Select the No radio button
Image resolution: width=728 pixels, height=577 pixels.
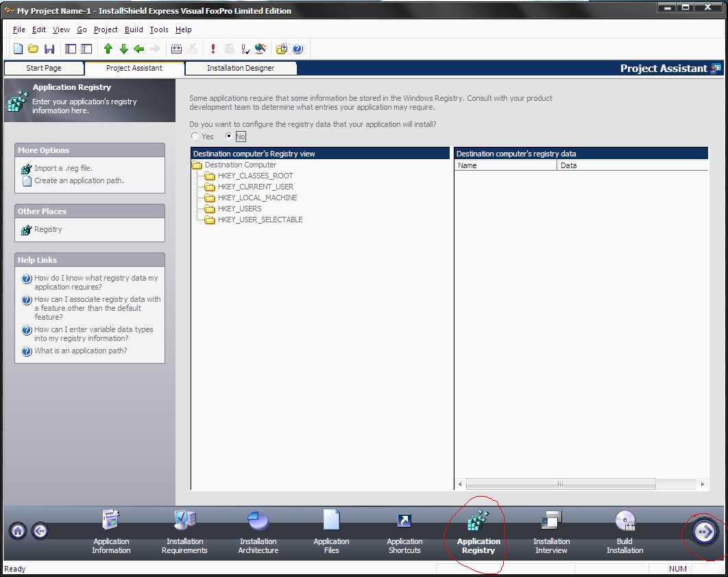click(228, 136)
